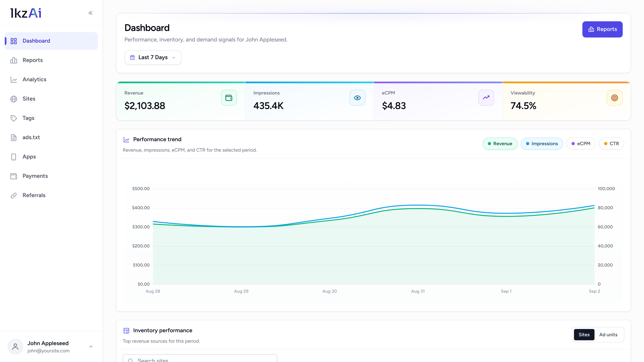Click the Impressions card eye icon
Viewport: 644px width, 362px height.
click(357, 98)
